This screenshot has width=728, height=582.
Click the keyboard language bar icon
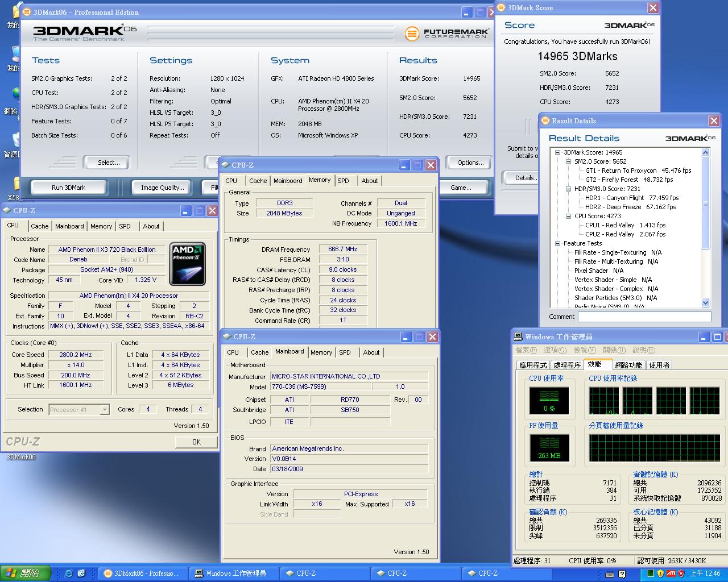click(610, 574)
